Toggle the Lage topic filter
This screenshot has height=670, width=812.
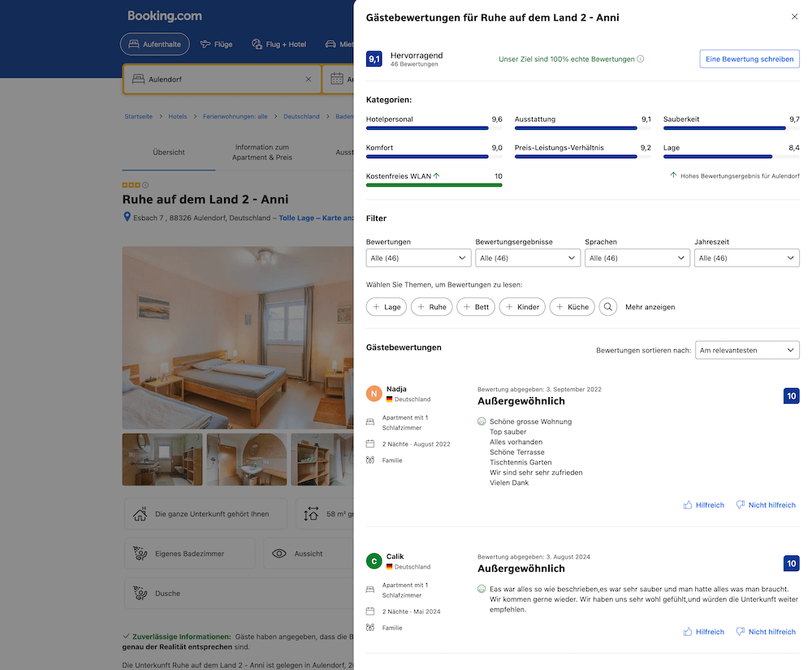coord(387,307)
